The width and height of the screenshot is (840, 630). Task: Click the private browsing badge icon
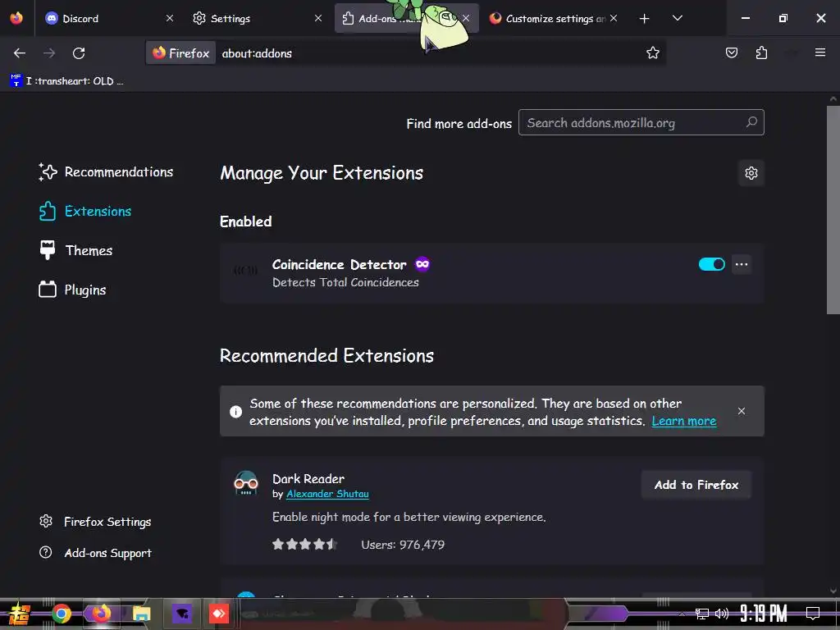tap(422, 264)
